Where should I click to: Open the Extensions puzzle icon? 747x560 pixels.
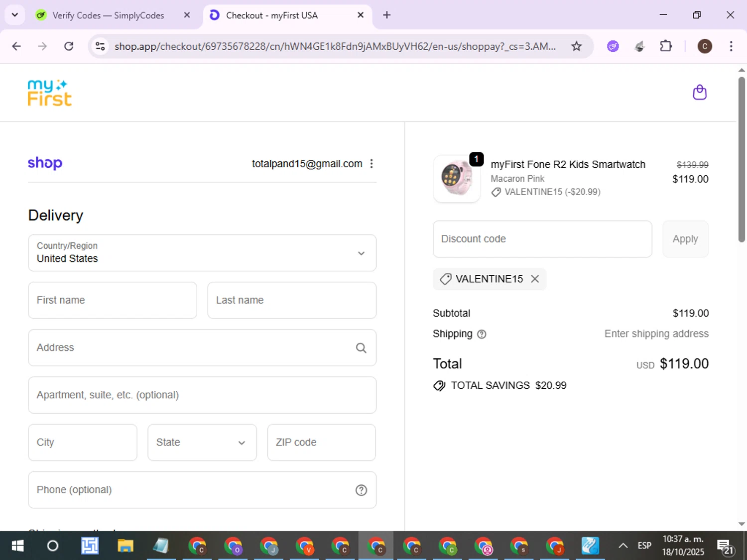coord(666,46)
